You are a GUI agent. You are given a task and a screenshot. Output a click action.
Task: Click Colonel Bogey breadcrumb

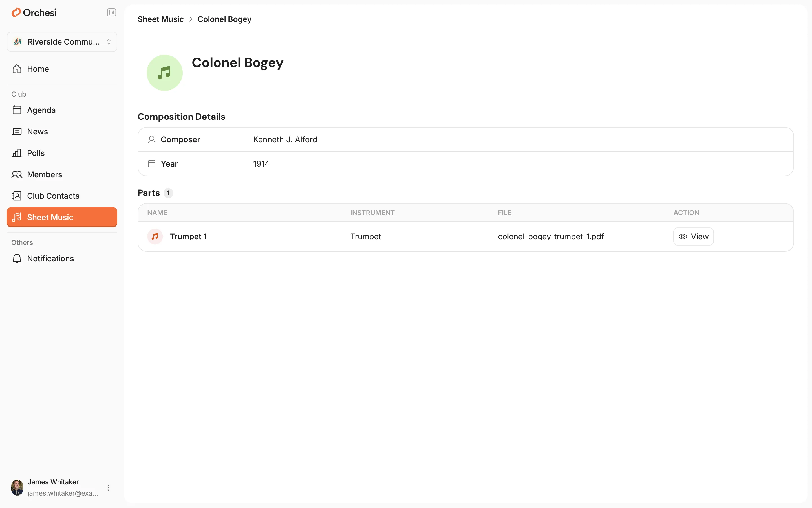224,19
